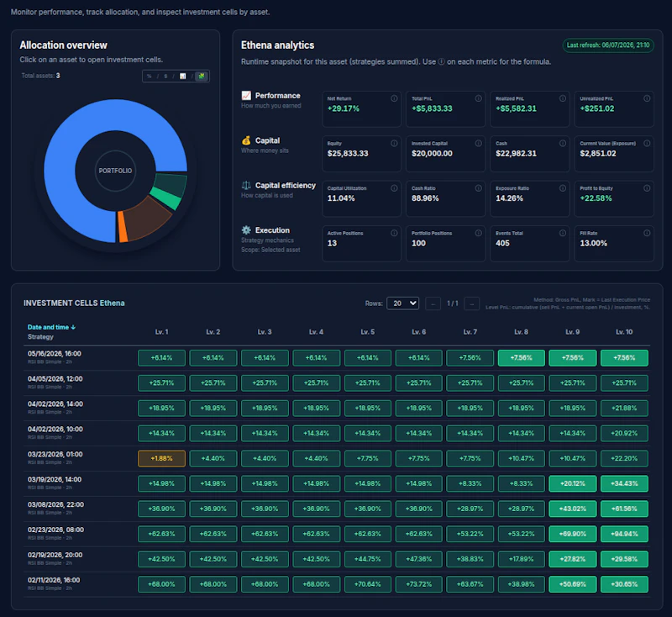
Task: Open +94.94% cell in 02/23/2026 row
Action: click(624, 534)
